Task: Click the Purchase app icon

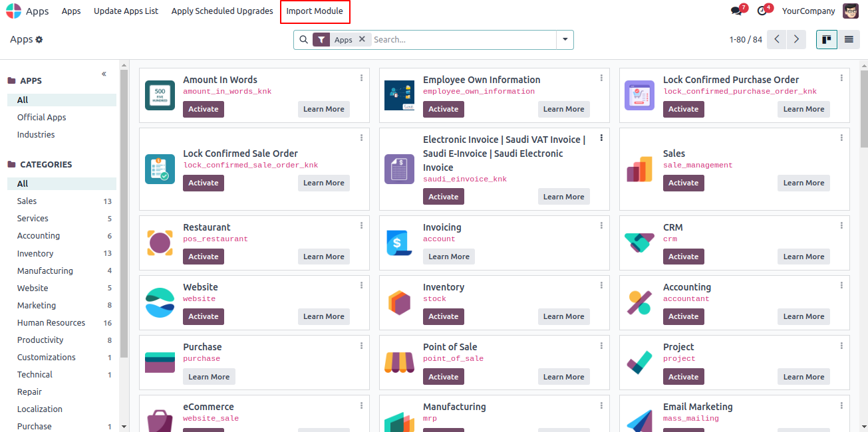Action: 160,362
